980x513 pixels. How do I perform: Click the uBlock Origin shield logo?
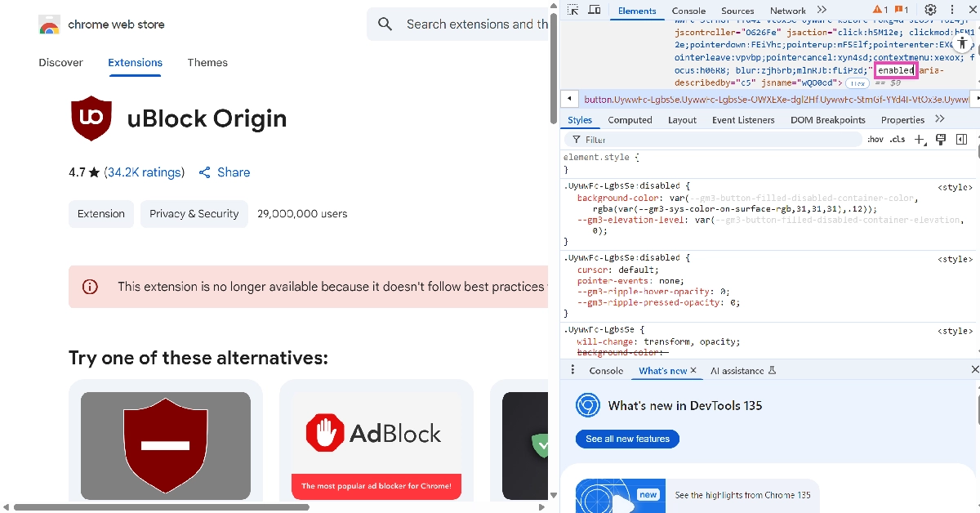pos(91,118)
